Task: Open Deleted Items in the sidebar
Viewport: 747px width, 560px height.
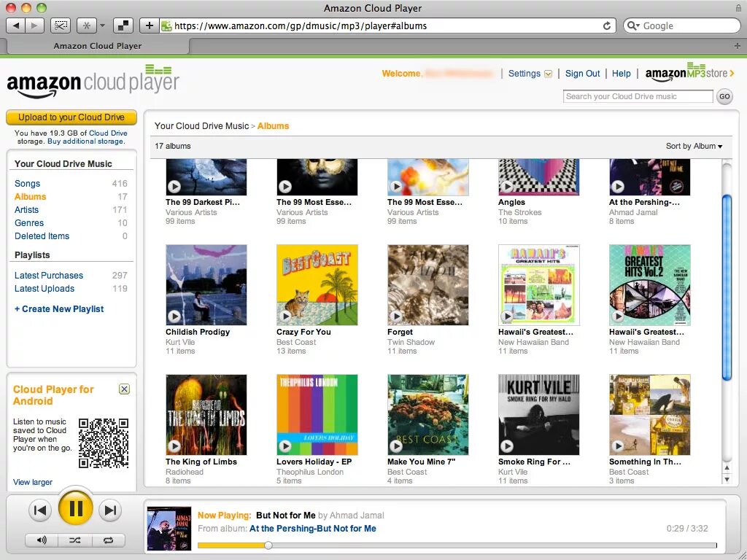Action: 42,236
